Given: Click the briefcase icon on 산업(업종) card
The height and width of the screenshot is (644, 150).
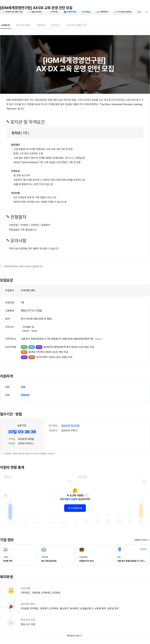Looking at the screenshot, I should pos(81,549).
